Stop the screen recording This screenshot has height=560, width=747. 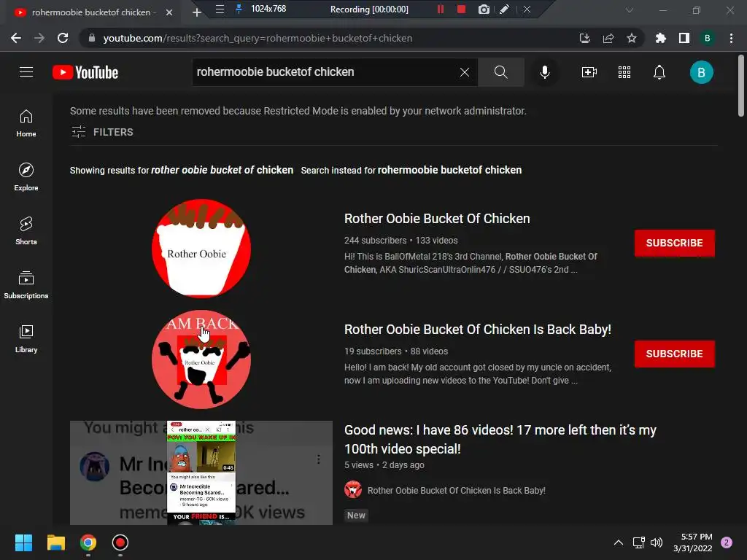click(461, 9)
